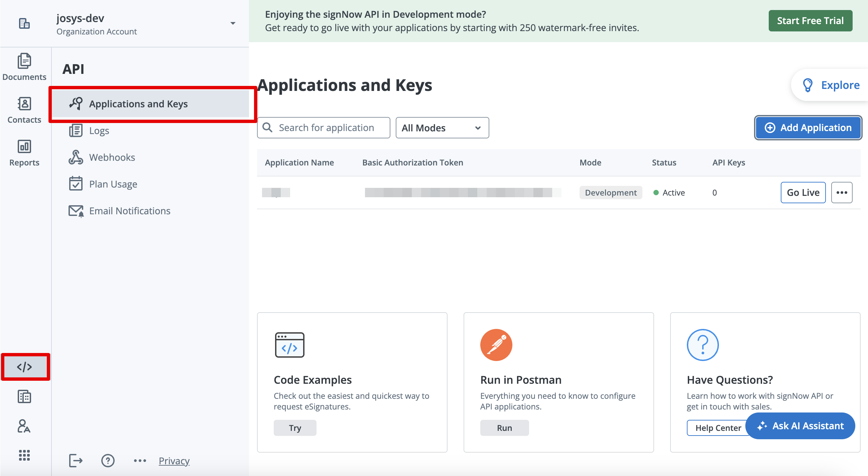Click the Go Live button
Viewport: 868px width, 476px height.
[x=802, y=193]
